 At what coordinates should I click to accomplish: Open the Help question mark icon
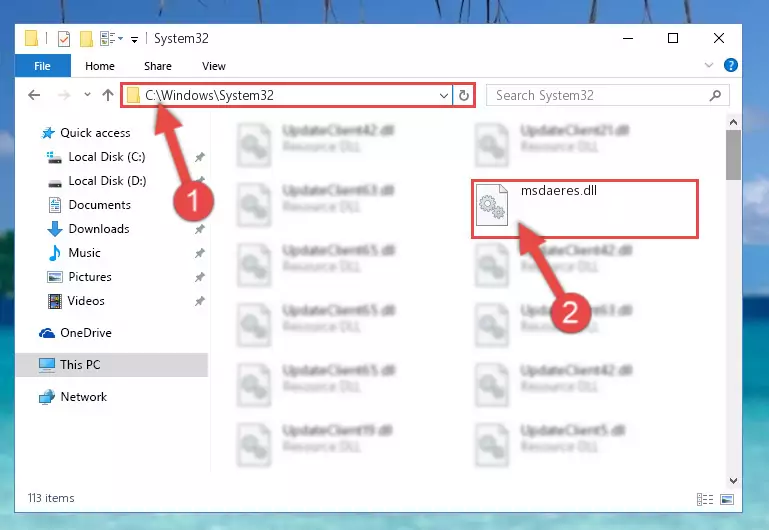point(730,65)
